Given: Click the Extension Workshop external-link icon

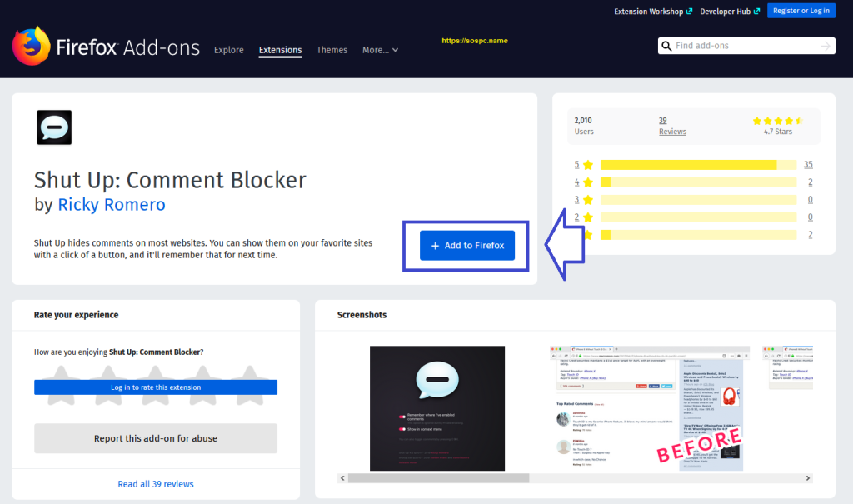Looking at the screenshot, I should point(689,12).
